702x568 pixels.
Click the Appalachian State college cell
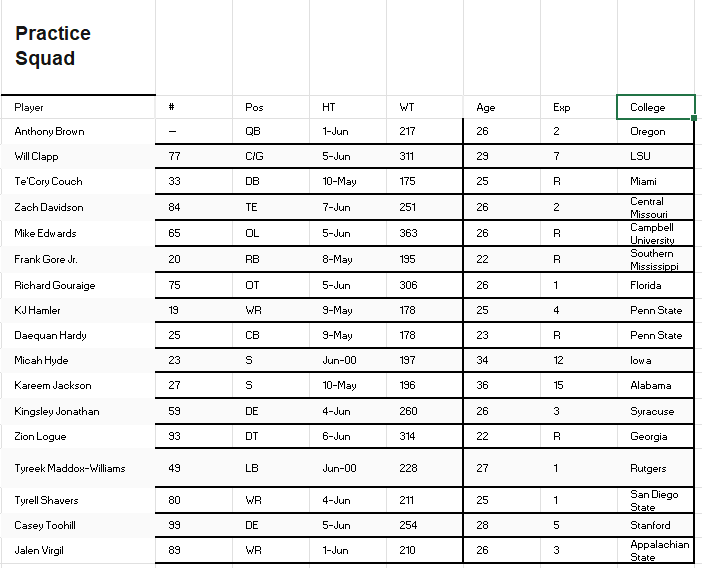(x=655, y=551)
